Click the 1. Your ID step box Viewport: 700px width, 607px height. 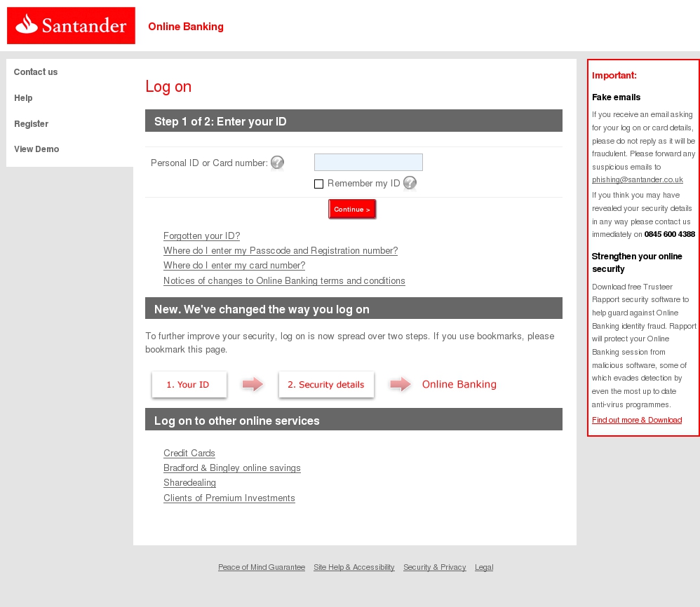click(x=189, y=384)
